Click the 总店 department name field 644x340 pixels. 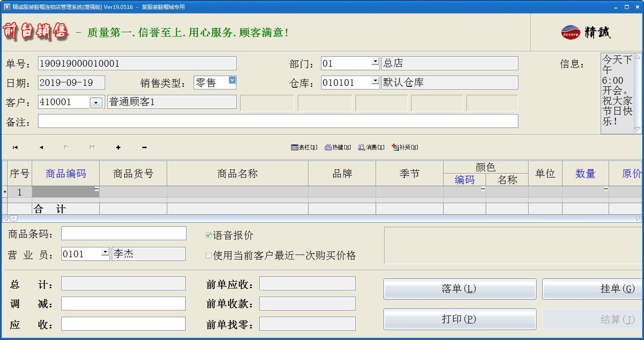[x=450, y=64]
